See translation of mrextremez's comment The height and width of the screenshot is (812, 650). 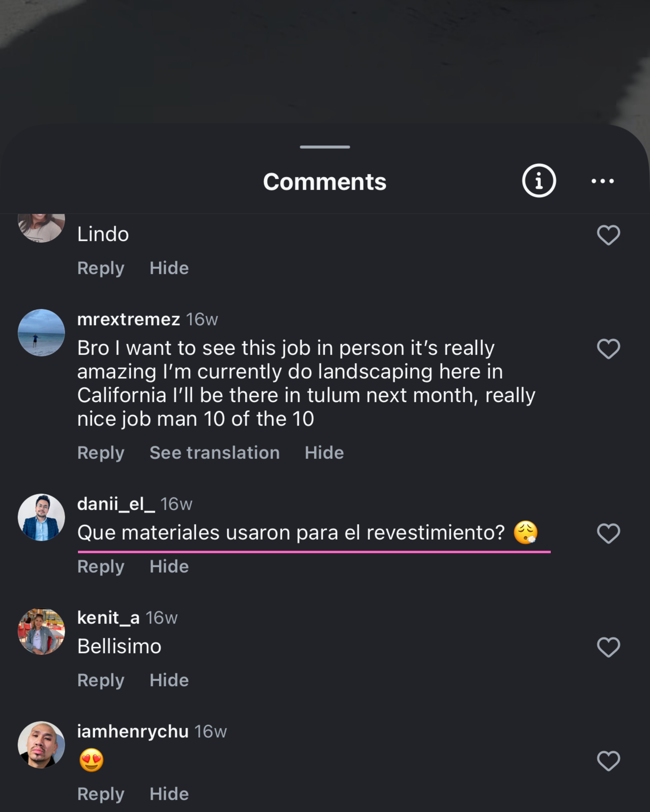click(x=214, y=453)
